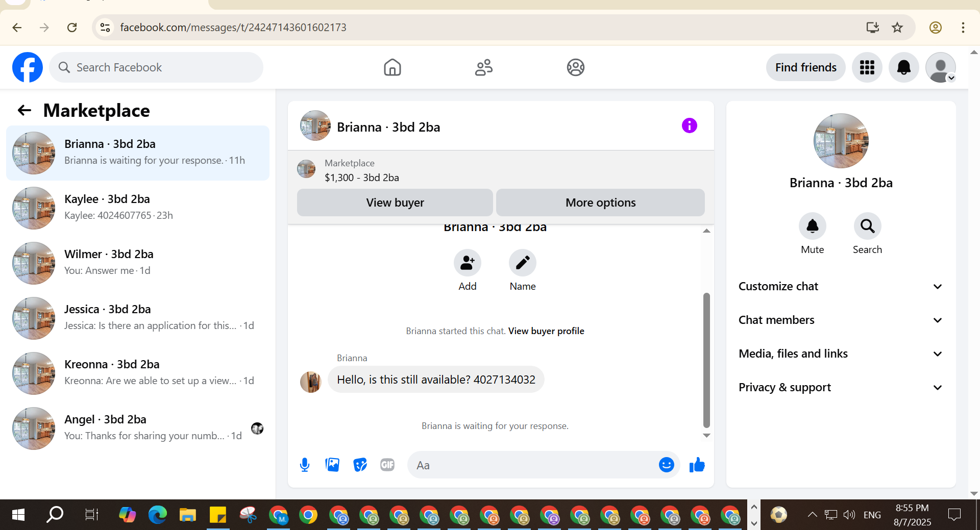The image size is (980, 530).
Task: Follow the View buyer profile link
Action: (546, 331)
